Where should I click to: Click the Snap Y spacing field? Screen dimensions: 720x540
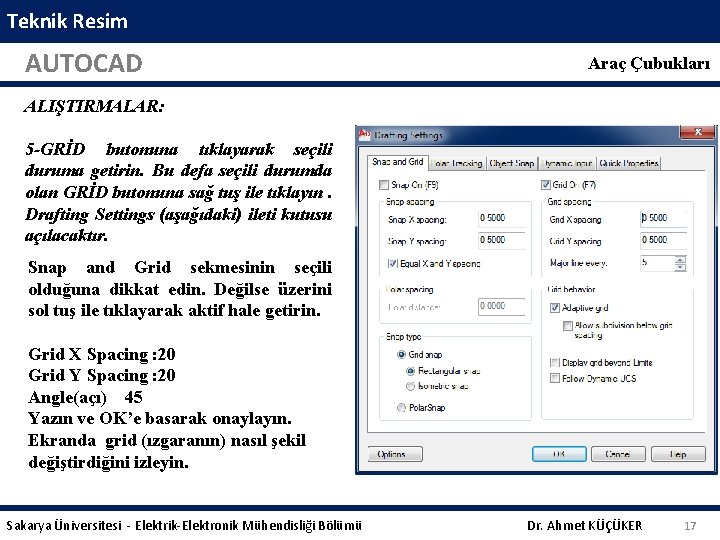501,240
